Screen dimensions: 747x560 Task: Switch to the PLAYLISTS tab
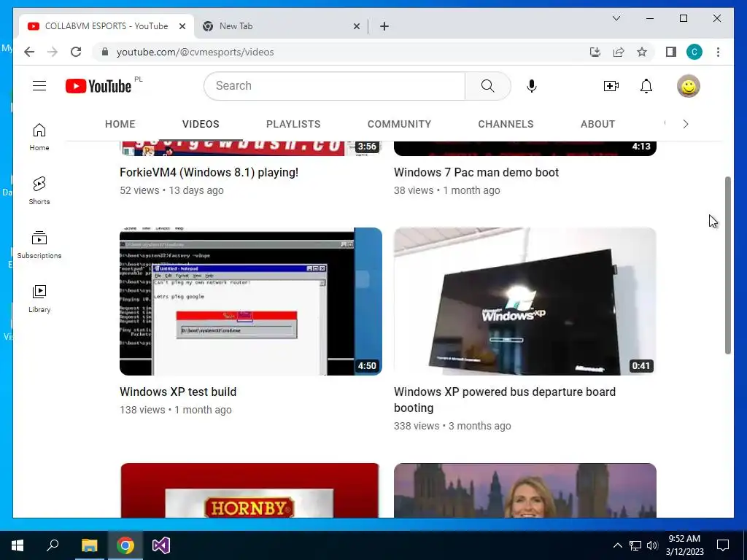[293, 124]
